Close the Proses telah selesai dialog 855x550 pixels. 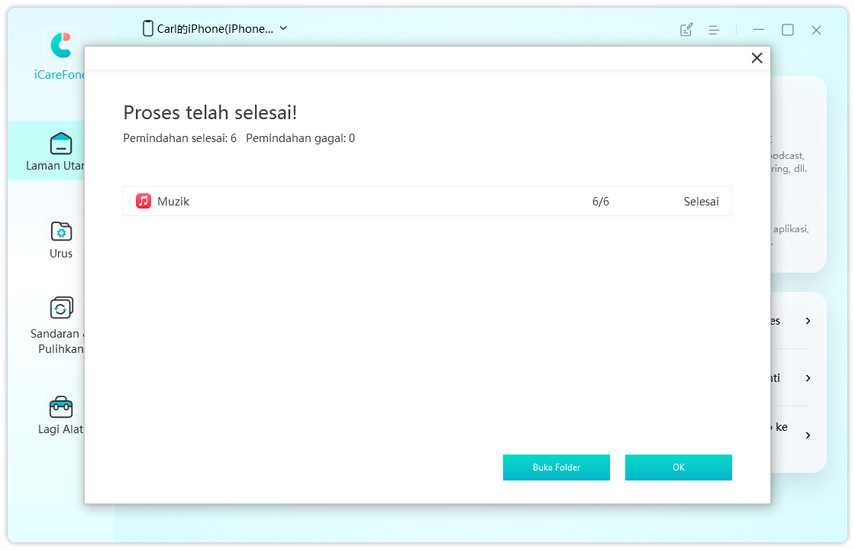tap(757, 58)
